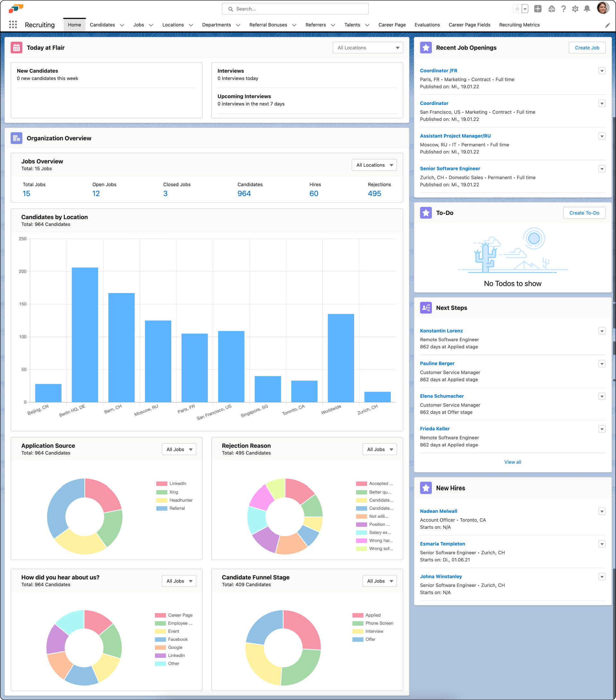Click the New Hires star icon
Screen dimensions: 616x700
coord(426,488)
